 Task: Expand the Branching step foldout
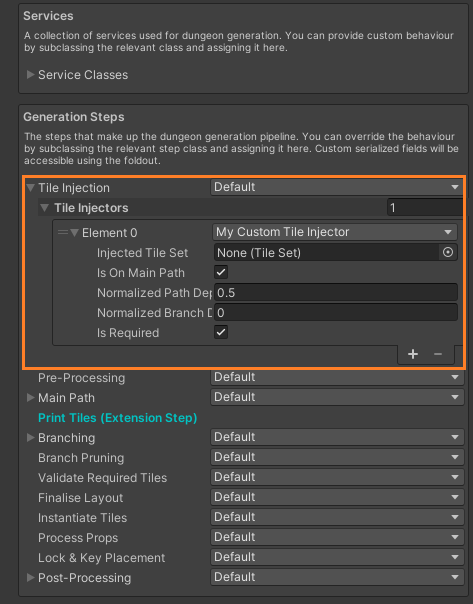coord(30,437)
